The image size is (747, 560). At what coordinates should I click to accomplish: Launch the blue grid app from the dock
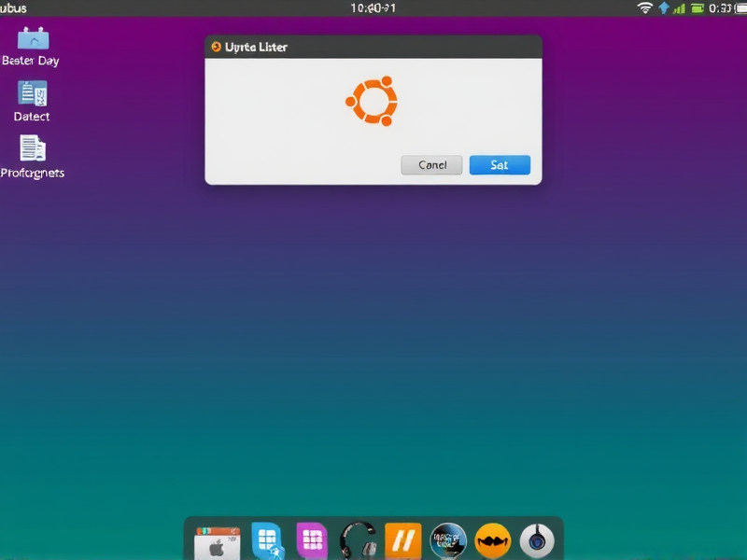coord(265,539)
